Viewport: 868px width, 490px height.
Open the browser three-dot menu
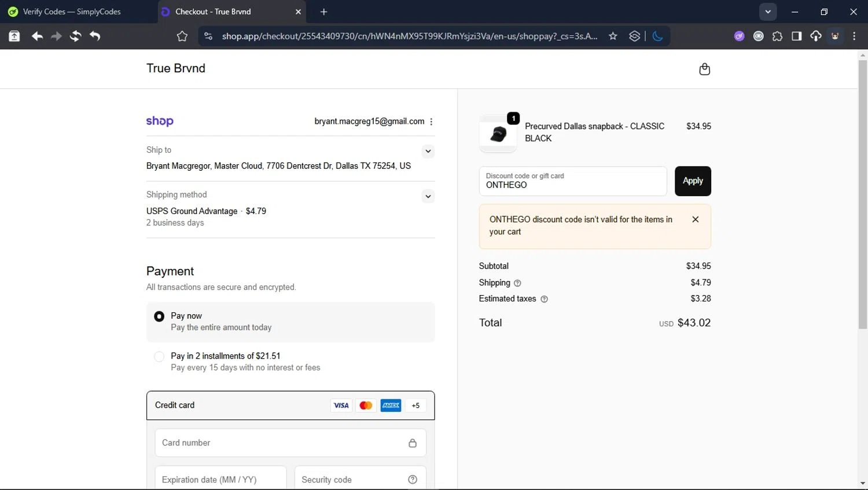coord(854,36)
